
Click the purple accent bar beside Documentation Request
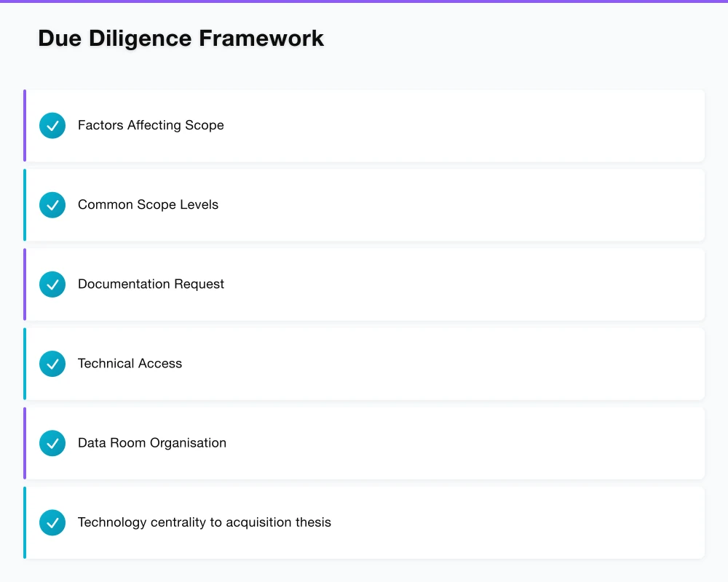[x=25, y=284]
